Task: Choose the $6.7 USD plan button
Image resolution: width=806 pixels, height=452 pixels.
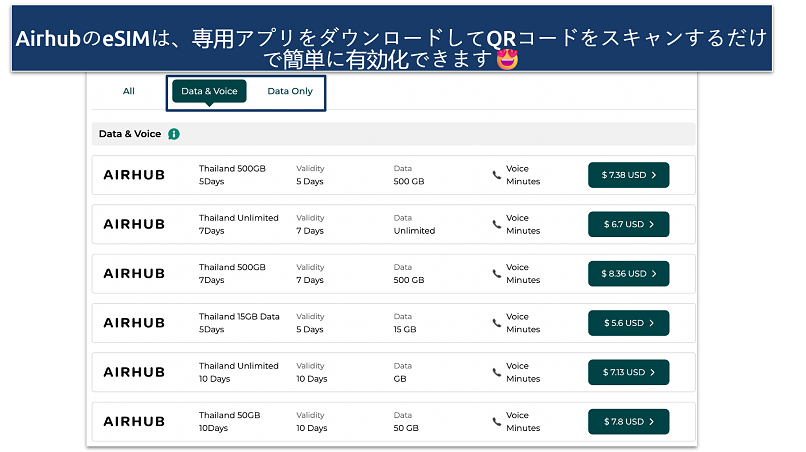Action: click(x=628, y=224)
